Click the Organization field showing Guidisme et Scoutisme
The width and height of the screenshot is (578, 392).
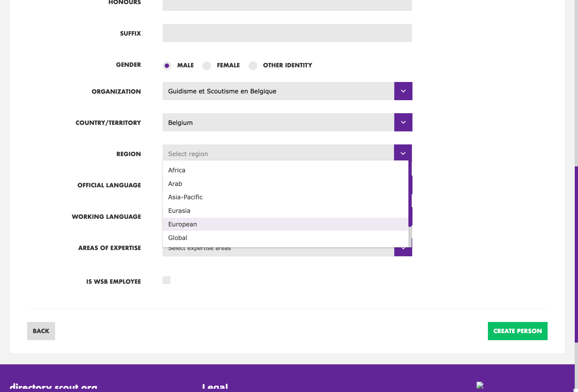coord(278,91)
